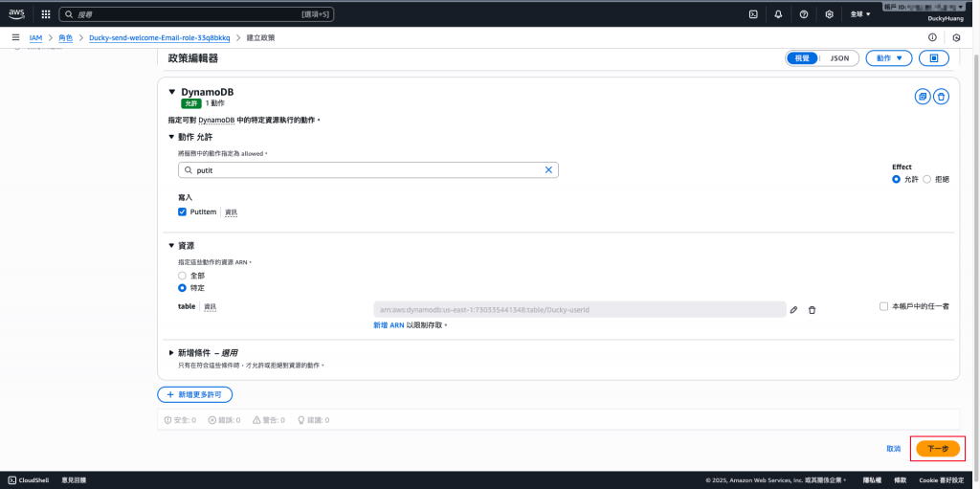Open the 動作 dropdown button
The width and height of the screenshot is (980, 489).
click(x=889, y=58)
